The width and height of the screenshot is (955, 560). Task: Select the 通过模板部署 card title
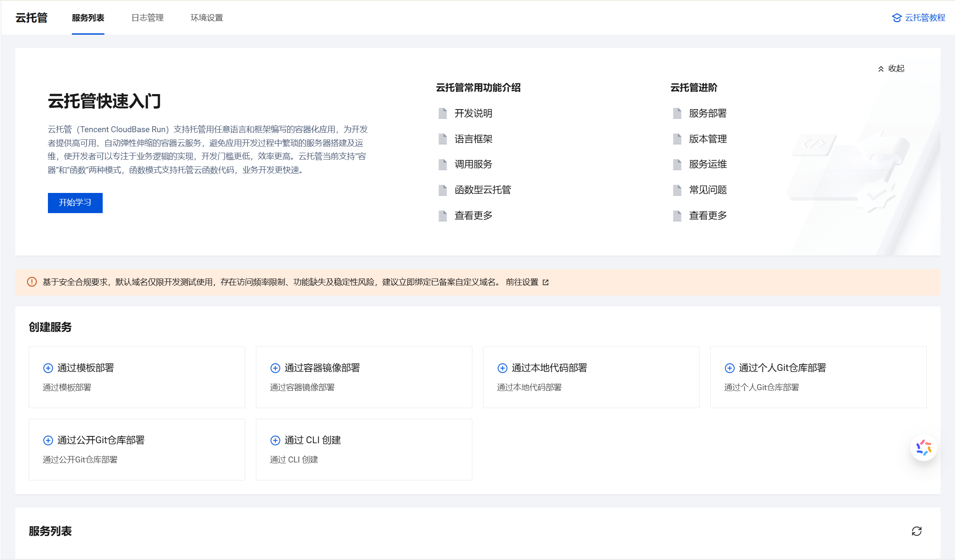86,368
